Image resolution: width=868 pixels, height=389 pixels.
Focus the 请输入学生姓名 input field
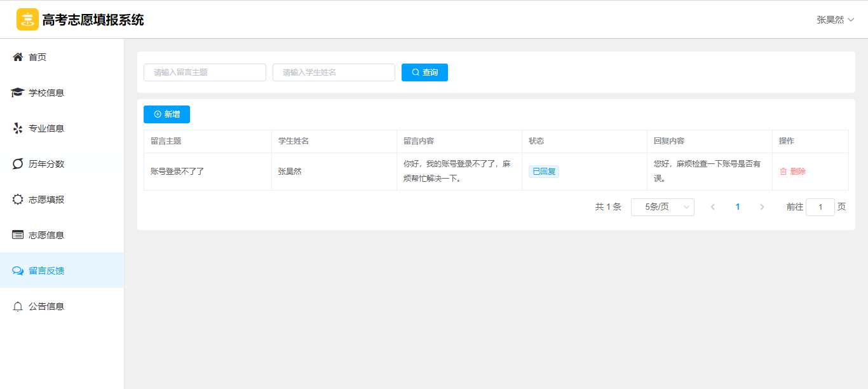tap(334, 72)
